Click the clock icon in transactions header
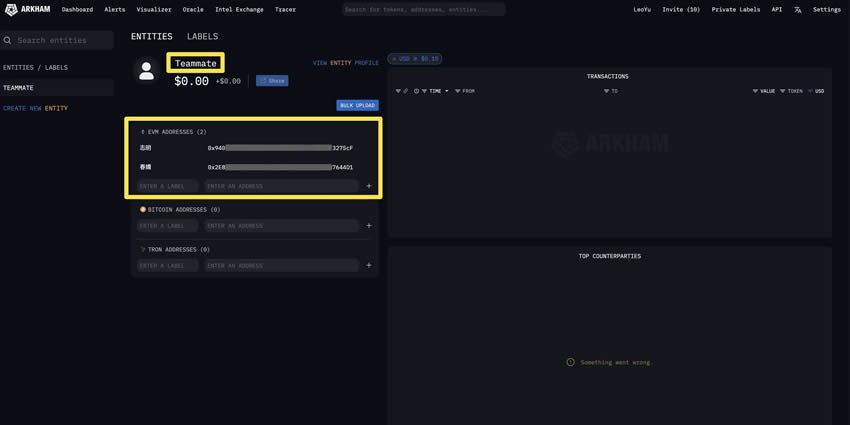The height and width of the screenshot is (425, 850). click(416, 91)
